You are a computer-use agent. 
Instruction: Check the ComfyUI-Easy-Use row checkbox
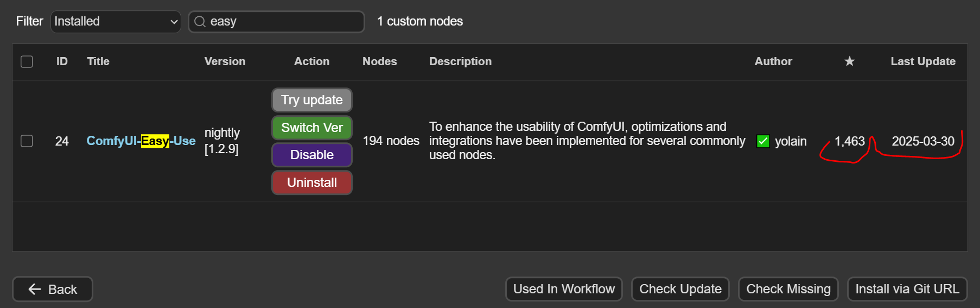(x=27, y=141)
